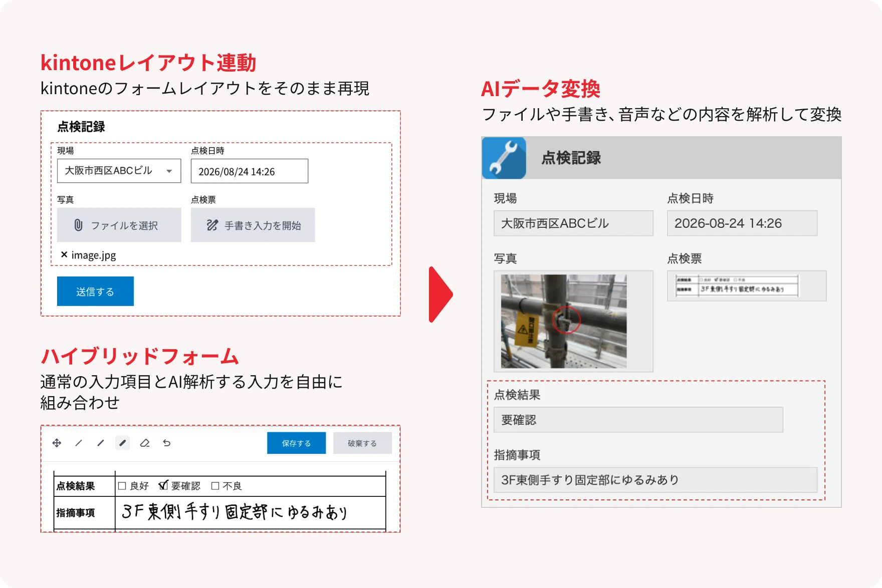Click the 点検日時 field showing 2026-08-24 14:26

click(742, 223)
